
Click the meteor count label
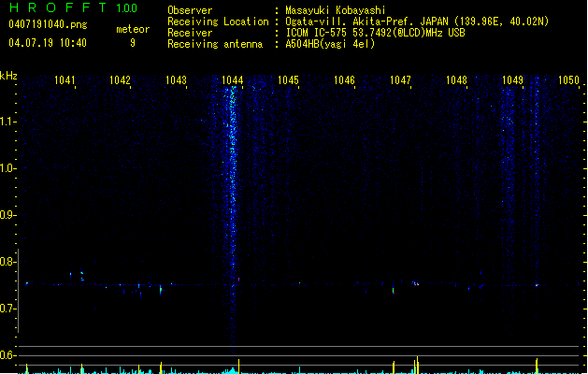point(133,29)
